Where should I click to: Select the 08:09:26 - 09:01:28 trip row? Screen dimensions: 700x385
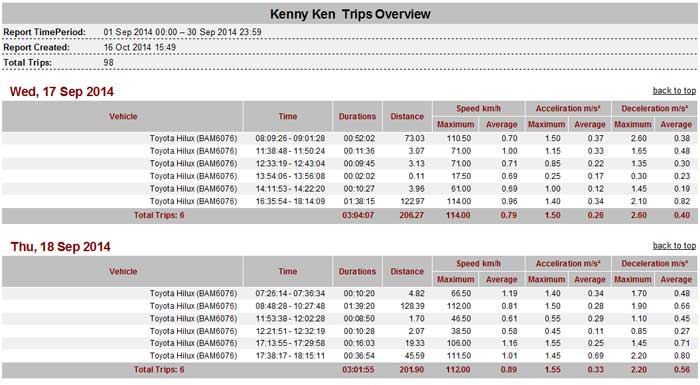pos(350,138)
